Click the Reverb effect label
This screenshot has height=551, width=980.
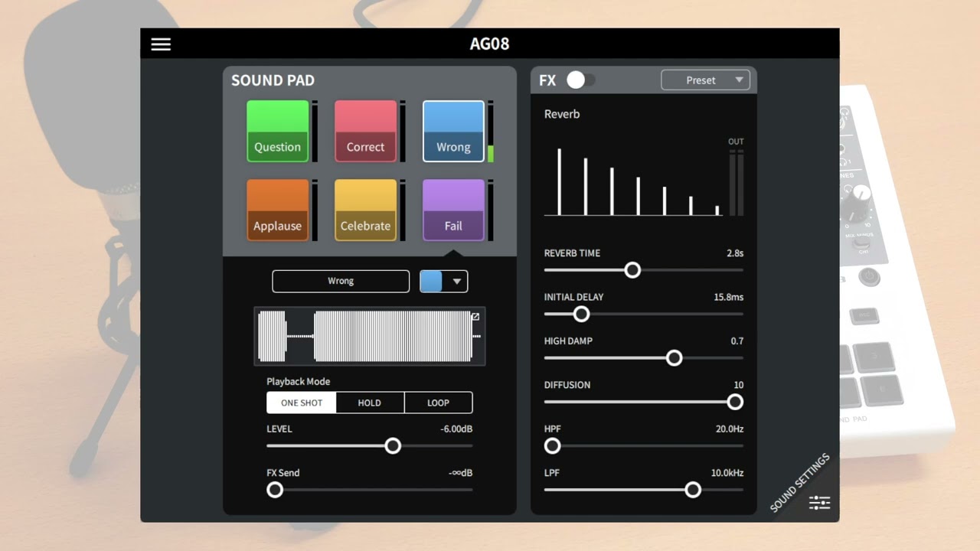point(562,114)
